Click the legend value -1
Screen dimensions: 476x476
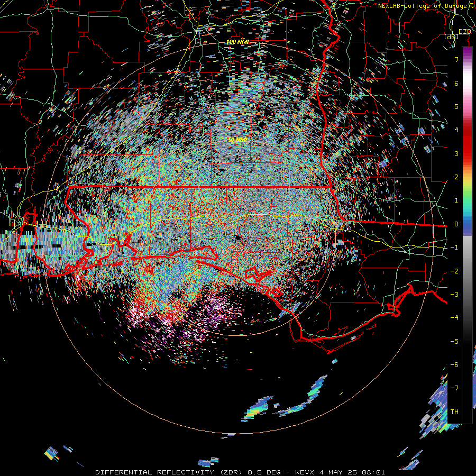coord(454,248)
